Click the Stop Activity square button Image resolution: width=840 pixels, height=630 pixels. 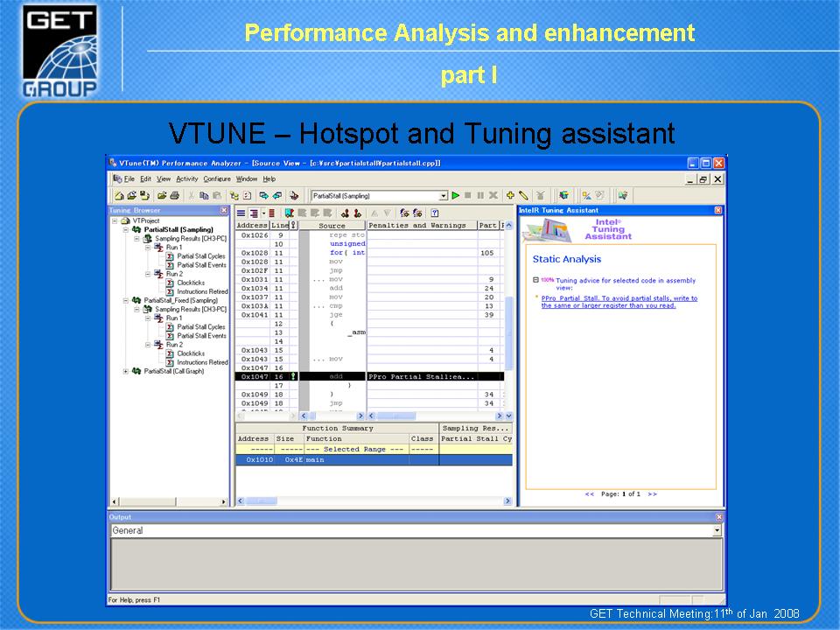468,195
